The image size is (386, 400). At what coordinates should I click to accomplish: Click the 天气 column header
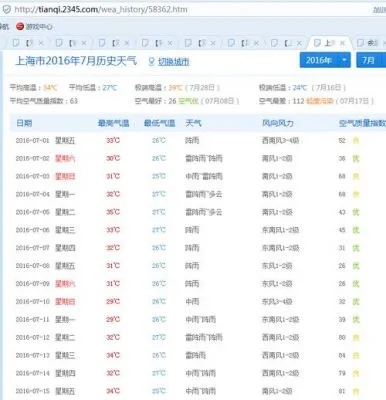[x=193, y=123]
